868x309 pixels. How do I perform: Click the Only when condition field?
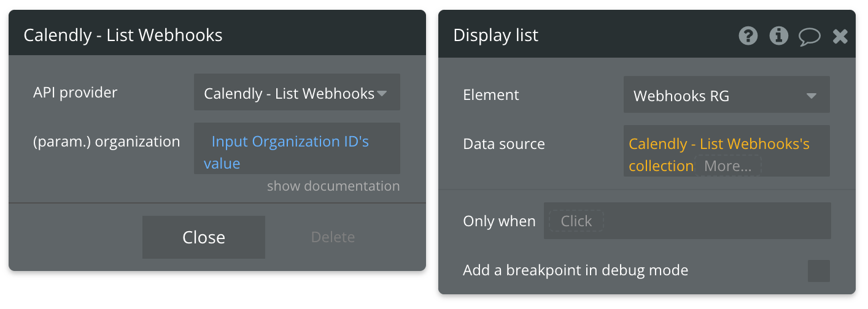pyautogui.click(x=688, y=221)
